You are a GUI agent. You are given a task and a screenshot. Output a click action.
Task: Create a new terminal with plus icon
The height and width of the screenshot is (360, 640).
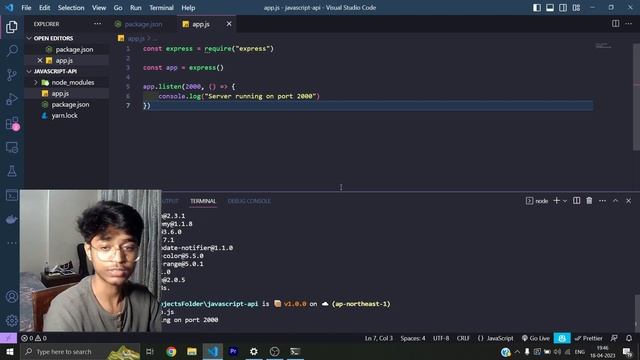point(556,200)
